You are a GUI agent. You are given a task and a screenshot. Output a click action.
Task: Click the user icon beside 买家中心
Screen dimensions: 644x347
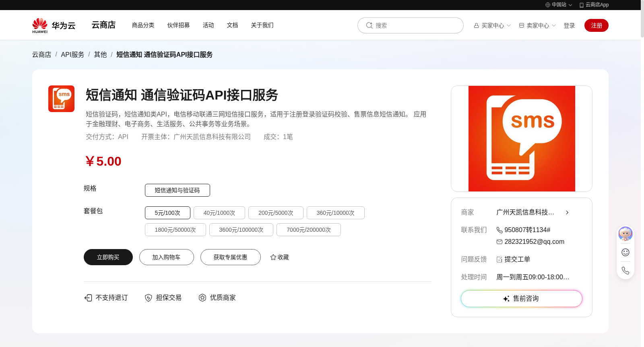[x=477, y=25]
